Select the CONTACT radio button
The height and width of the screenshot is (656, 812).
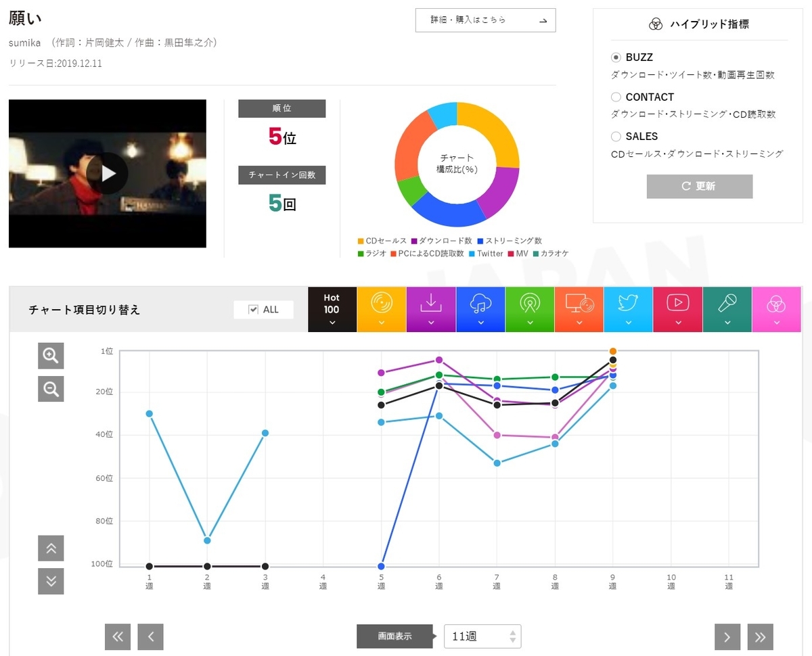(616, 97)
